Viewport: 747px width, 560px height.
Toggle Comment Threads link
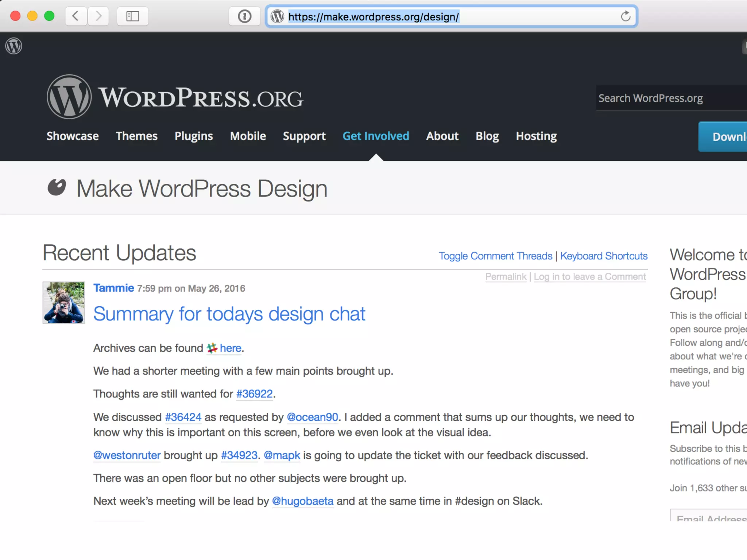[495, 256]
